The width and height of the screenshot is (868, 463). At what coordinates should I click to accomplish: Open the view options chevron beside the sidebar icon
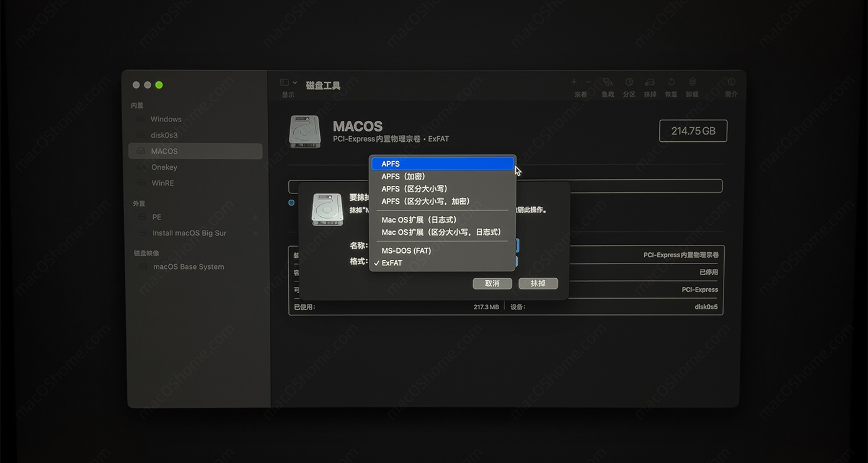(x=294, y=82)
